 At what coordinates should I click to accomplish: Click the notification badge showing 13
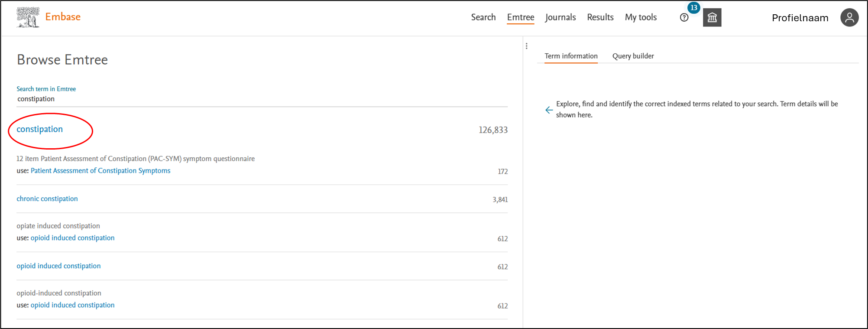[x=694, y=8]
